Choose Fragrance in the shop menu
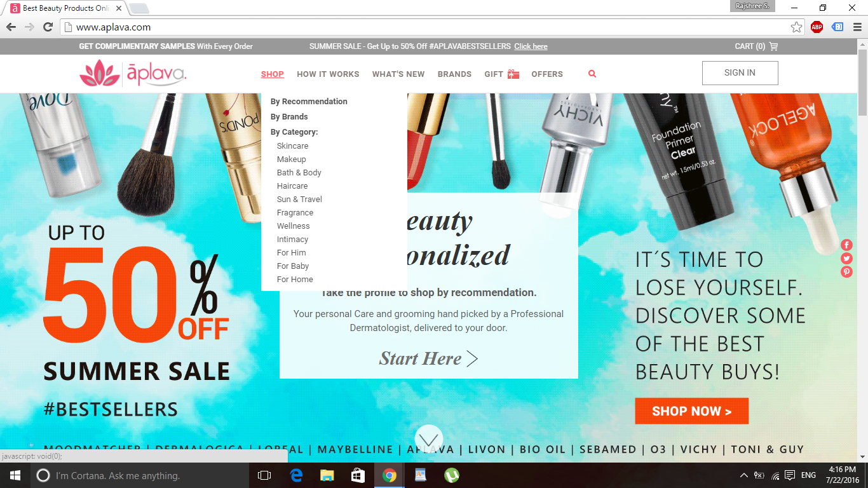This screenshot has height=488, width=868. (295, 213)
